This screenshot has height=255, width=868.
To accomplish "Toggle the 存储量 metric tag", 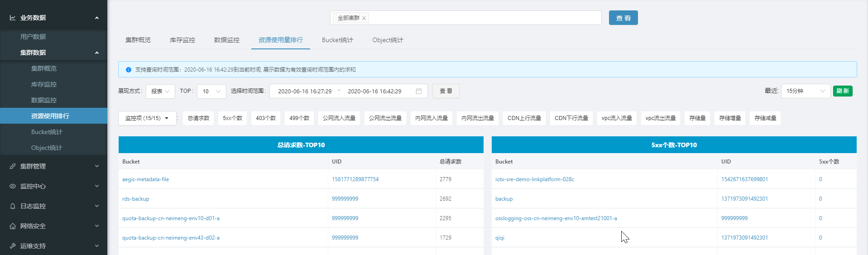I will coord(697,118).
